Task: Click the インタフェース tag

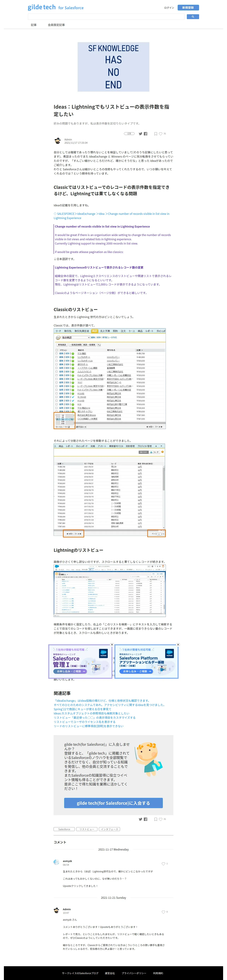Action: click(x=109, y=829)
